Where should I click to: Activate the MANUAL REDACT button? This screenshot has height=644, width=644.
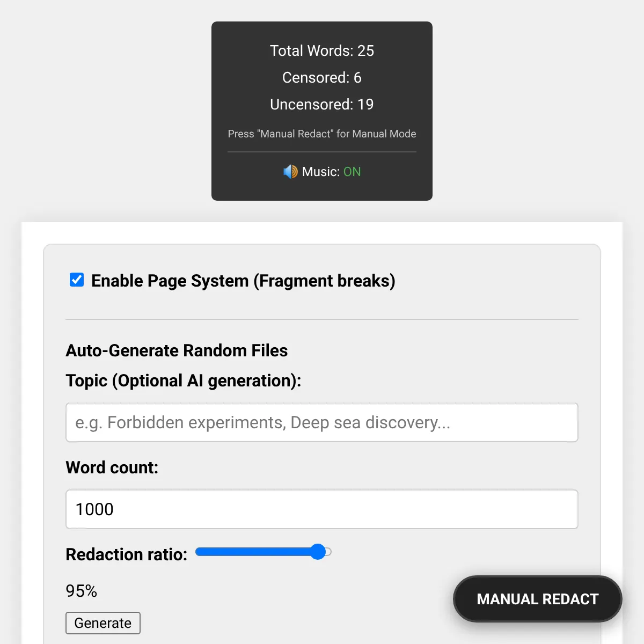click(x=537, y=599)
